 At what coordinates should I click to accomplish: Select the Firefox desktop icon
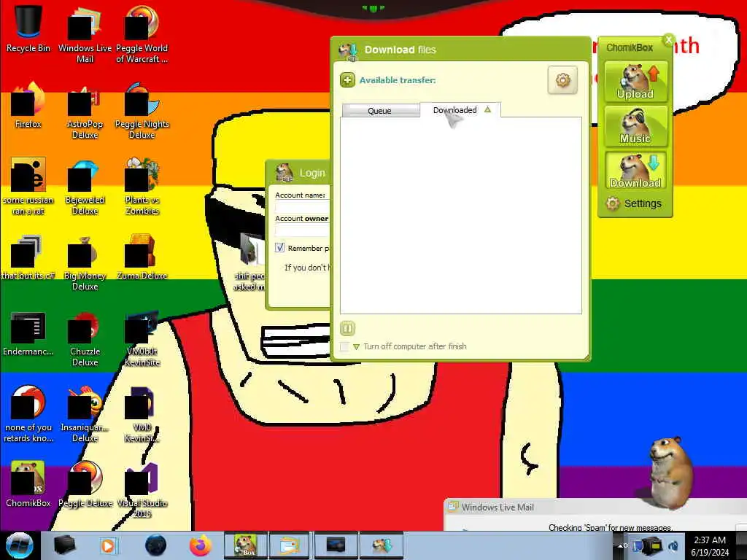28,106
